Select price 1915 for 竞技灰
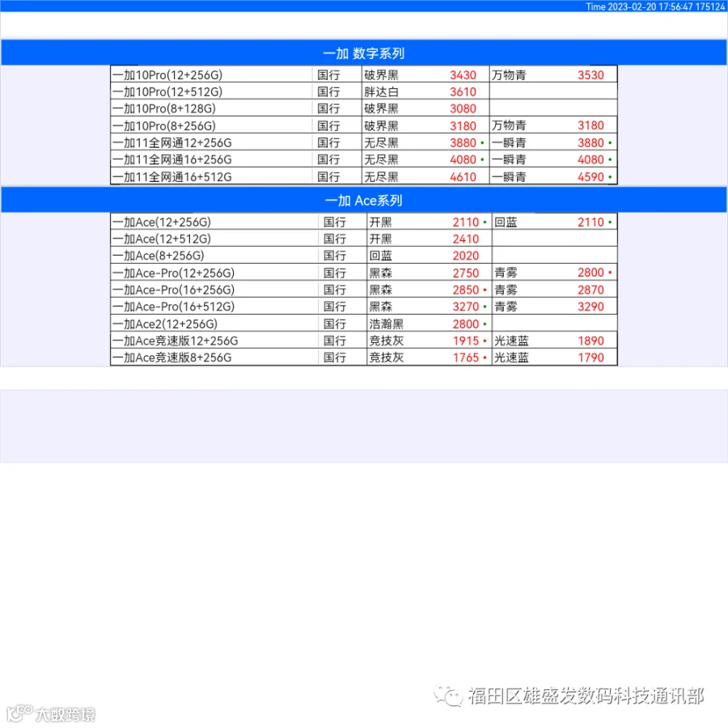This screenshot has width=728, height=728. pos(466,341)
